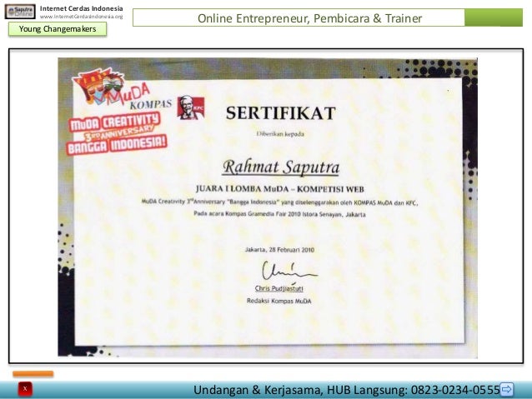Click the Redaksi Kompas MuDA text

tap(279, 301)
